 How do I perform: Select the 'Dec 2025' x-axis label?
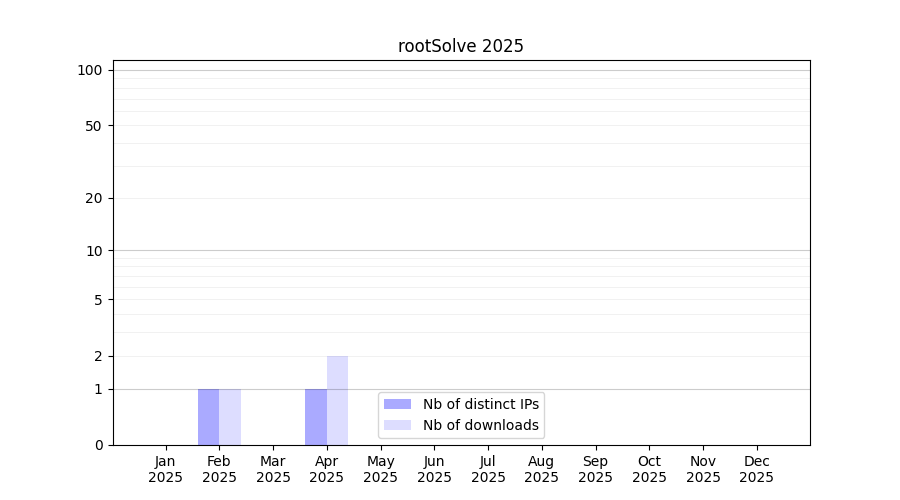coord(756,469)
